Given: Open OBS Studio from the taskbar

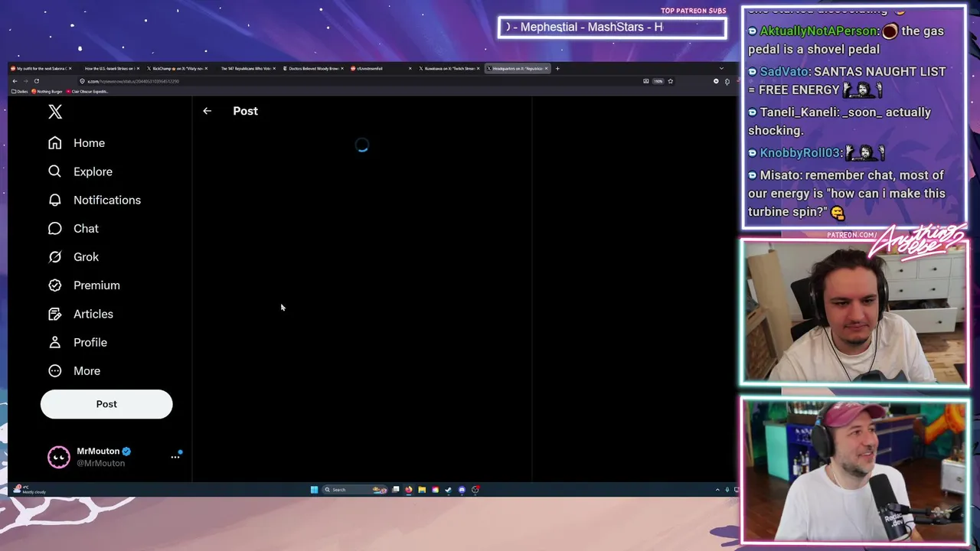Looking at the screenshot, I should tap(475, 490).
